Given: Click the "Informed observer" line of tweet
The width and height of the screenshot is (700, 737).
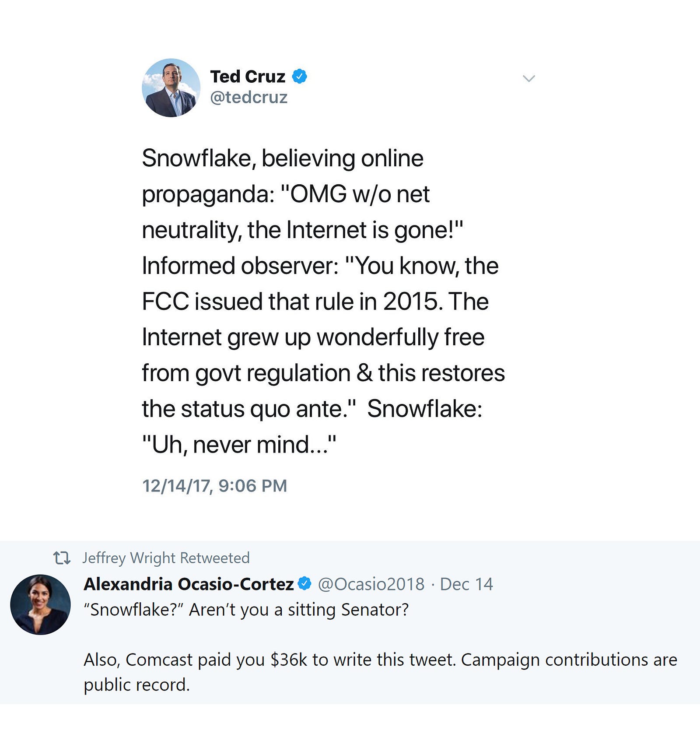Looking at the screenshot, I should click(320, 266).
